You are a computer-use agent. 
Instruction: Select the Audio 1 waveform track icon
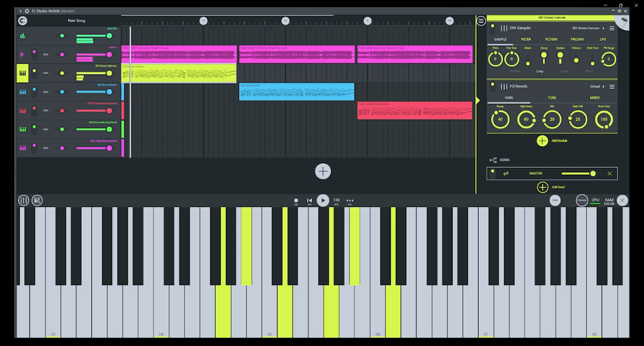(22, 54)
